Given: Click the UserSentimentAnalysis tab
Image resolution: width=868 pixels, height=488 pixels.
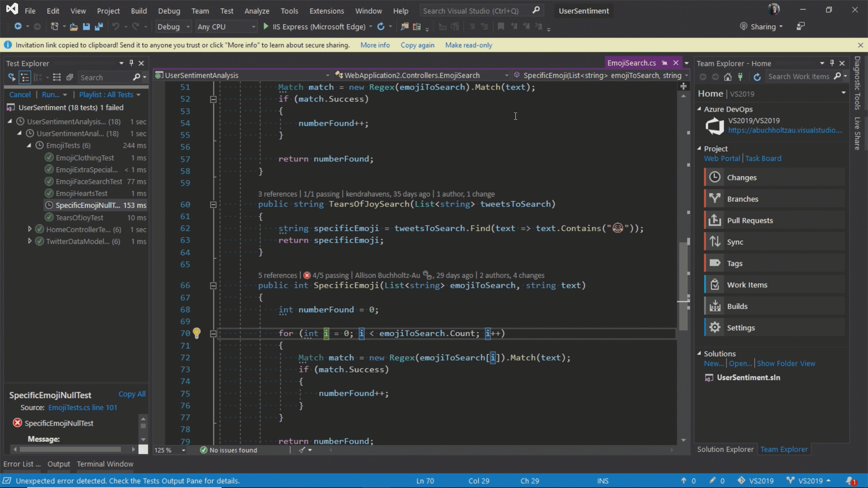Looking at the screenshot, I should tap(202, 75).
